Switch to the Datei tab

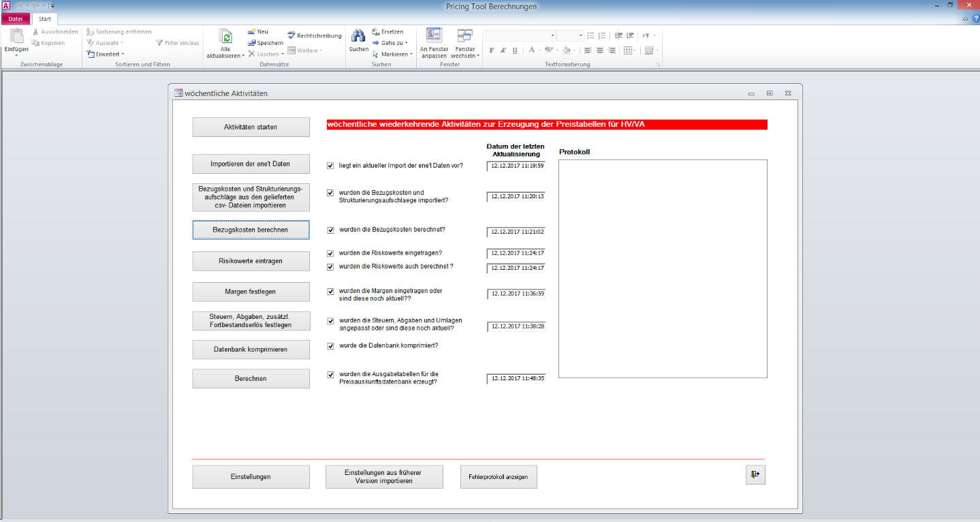coord(14,18)
